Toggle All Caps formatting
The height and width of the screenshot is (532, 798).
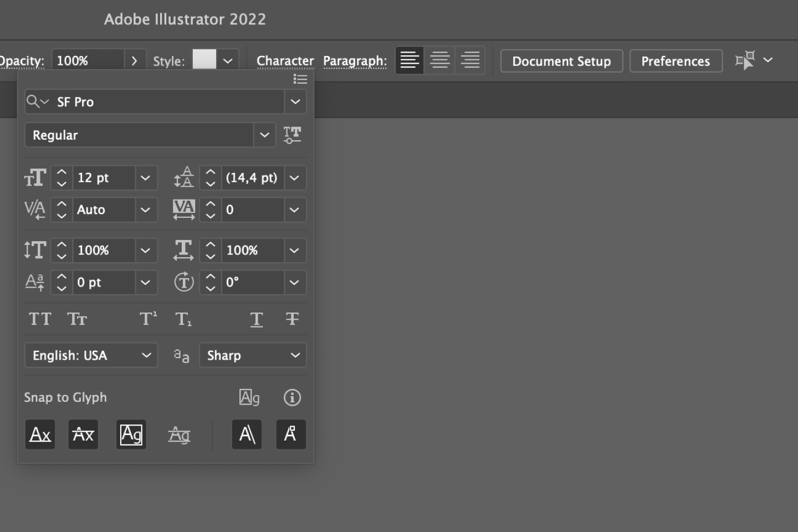click(x=40, y=319)
